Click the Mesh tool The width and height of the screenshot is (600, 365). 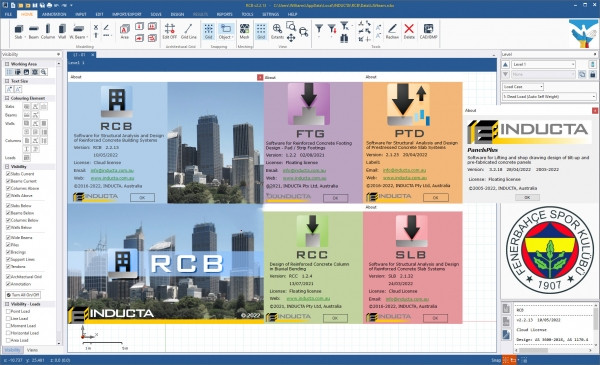click(244, 31)
